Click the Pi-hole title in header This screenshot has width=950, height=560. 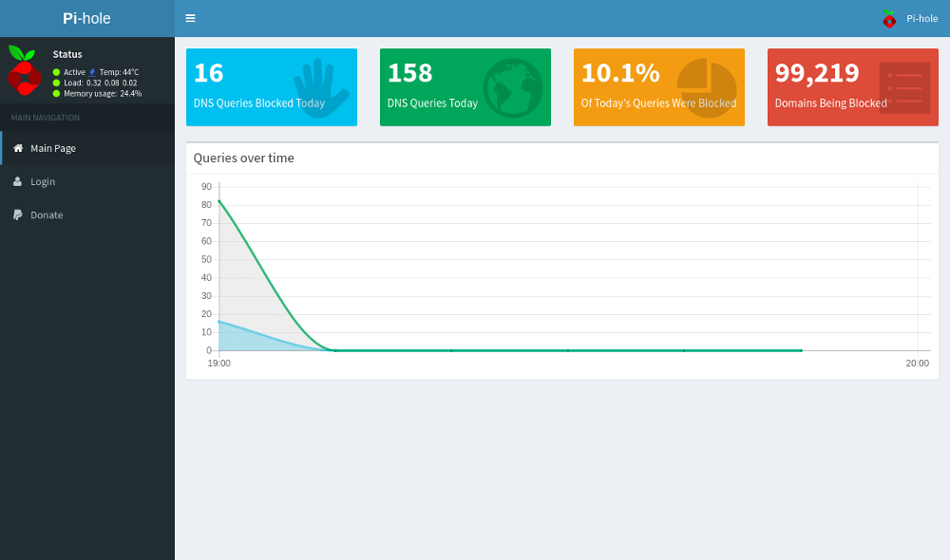(x=86, y=18)
